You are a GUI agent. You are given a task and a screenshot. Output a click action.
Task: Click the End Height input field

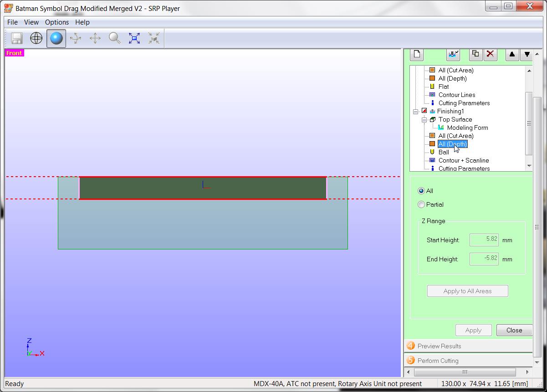pos(484,259)
